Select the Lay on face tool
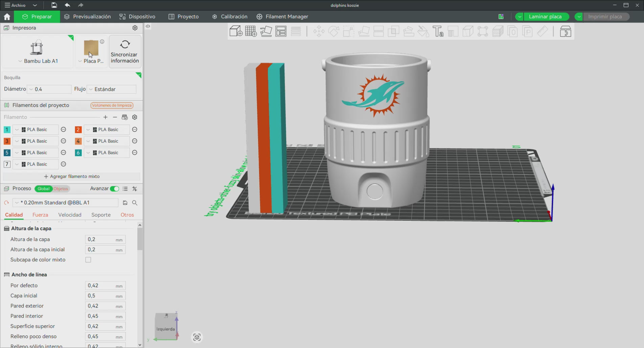Viewport: 644px width, 348px height. (364, 31)
